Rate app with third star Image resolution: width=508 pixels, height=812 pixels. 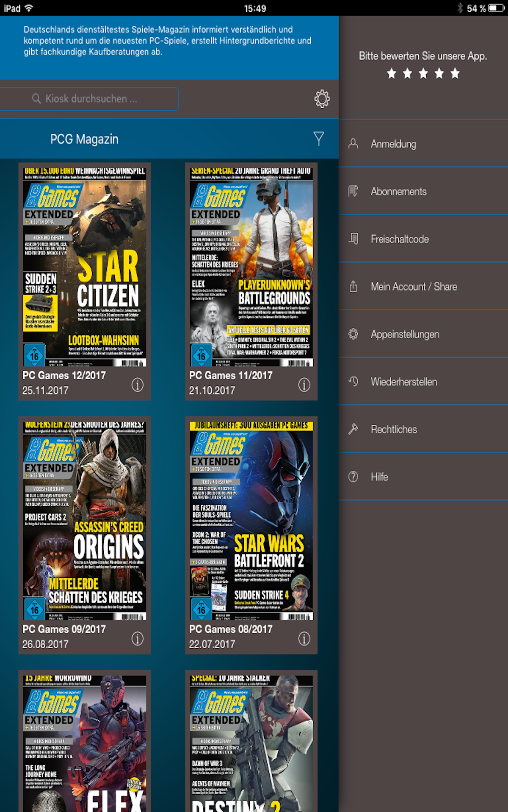pos(423,74)
